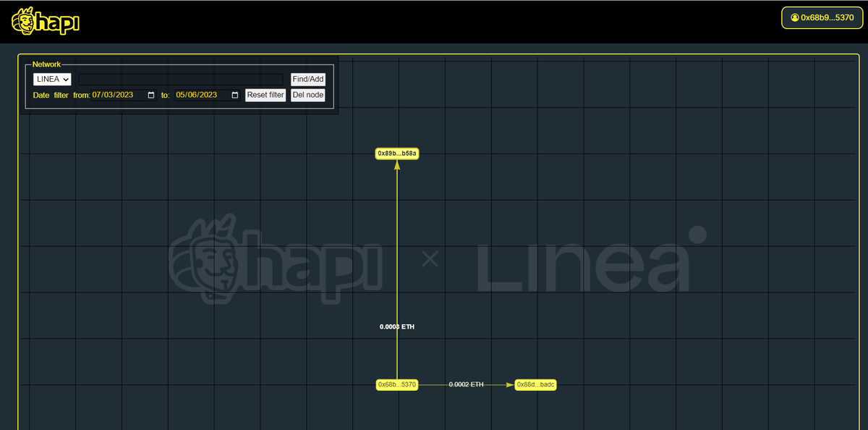The height and width of the screenshot is (430, 868).
Task: Edit the to date 05/06/2023 field
Action: (208, 95)
